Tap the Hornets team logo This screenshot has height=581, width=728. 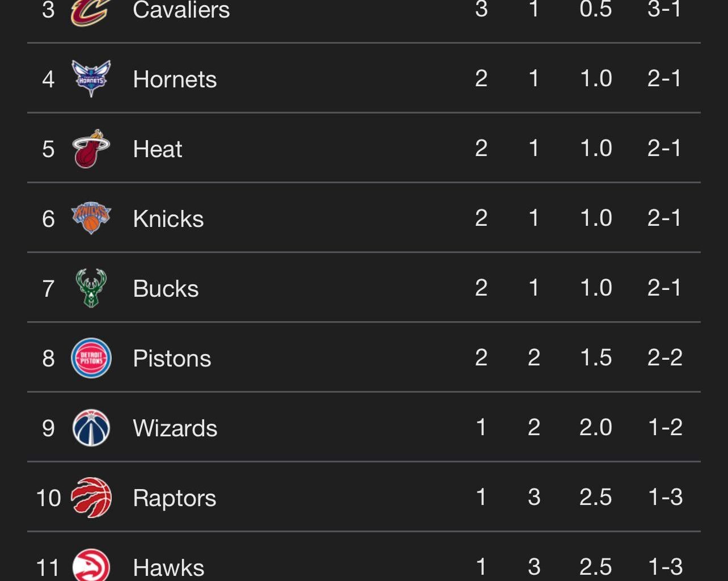tap(91, 78)
